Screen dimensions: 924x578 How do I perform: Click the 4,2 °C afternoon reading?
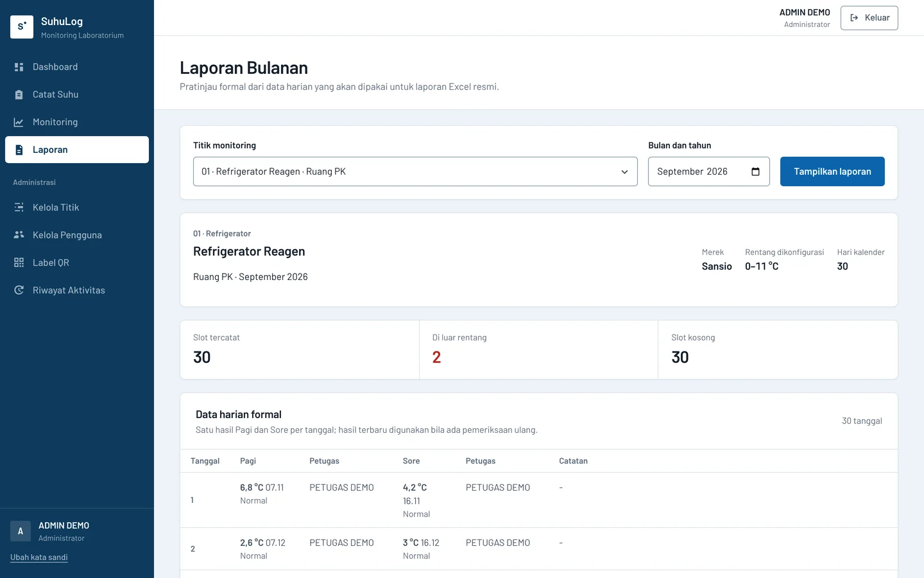click(x=415, y=488)
